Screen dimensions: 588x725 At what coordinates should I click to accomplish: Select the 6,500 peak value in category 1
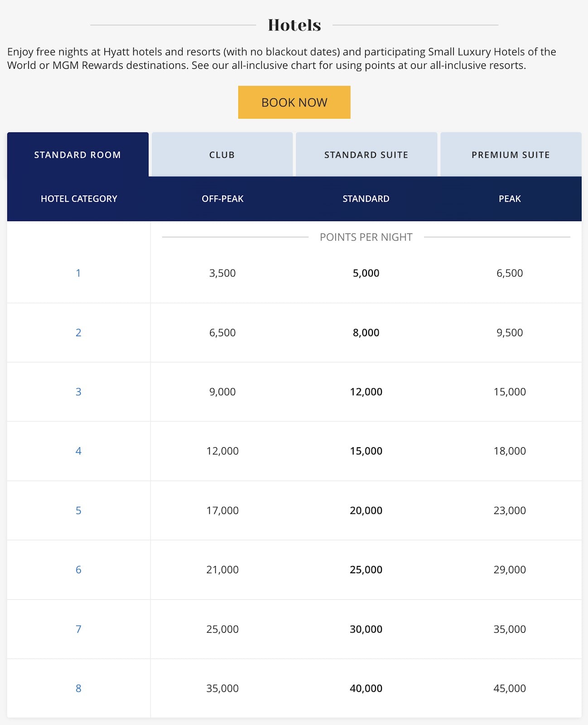coord(510,273)
